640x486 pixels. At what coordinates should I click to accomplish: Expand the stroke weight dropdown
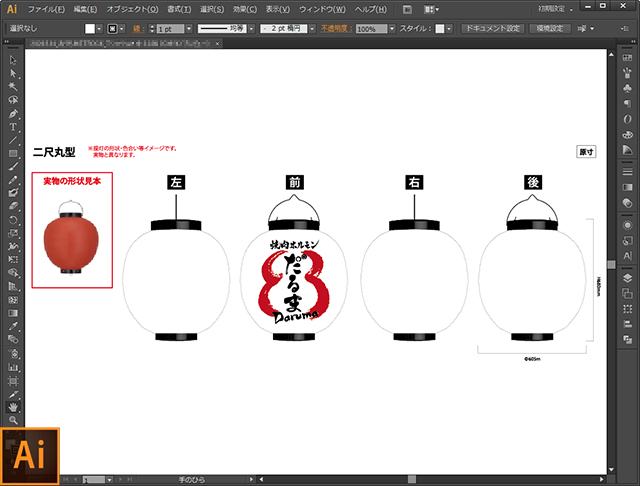click(189, 29)
